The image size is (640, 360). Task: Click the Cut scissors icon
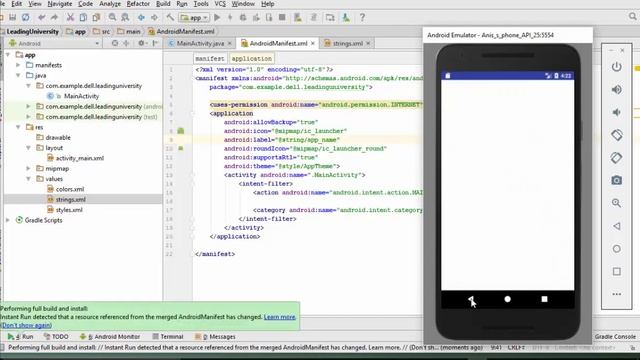70,18
